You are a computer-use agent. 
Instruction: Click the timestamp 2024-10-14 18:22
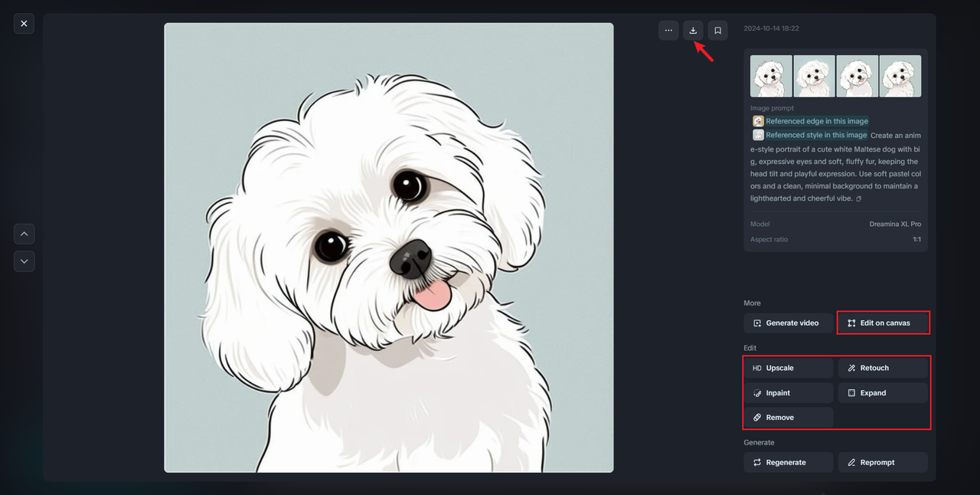771,28
